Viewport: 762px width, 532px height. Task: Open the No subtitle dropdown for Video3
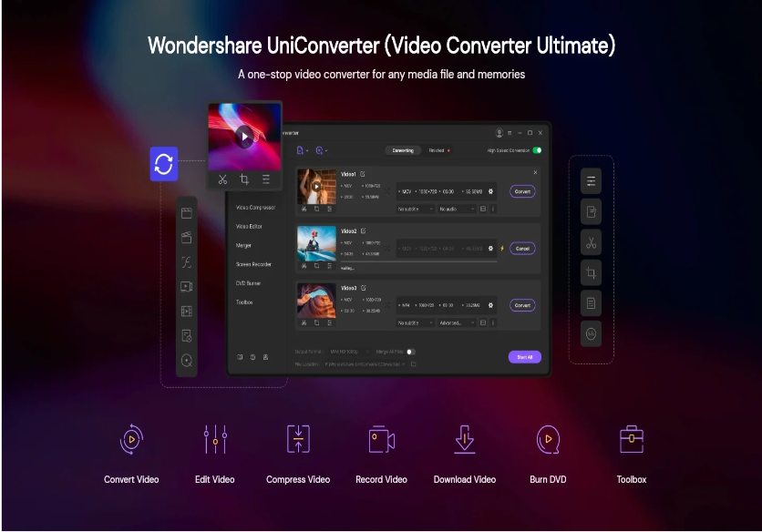click(415, 322)
